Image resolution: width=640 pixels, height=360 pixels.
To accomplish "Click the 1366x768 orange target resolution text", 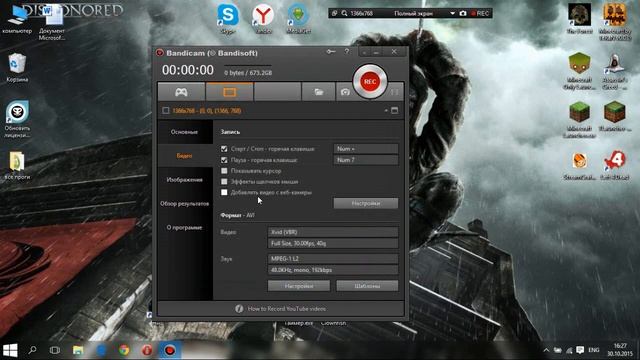I will click(x=207, y=111).
